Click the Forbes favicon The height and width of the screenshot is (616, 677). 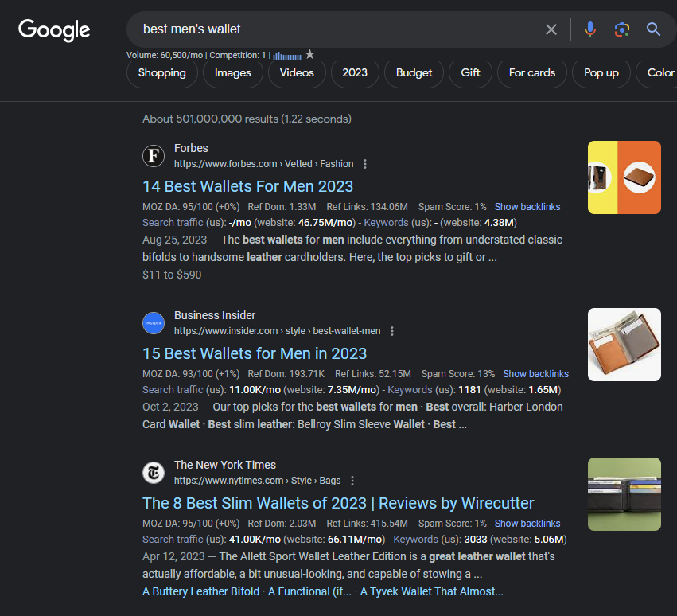tap(154, 155)
